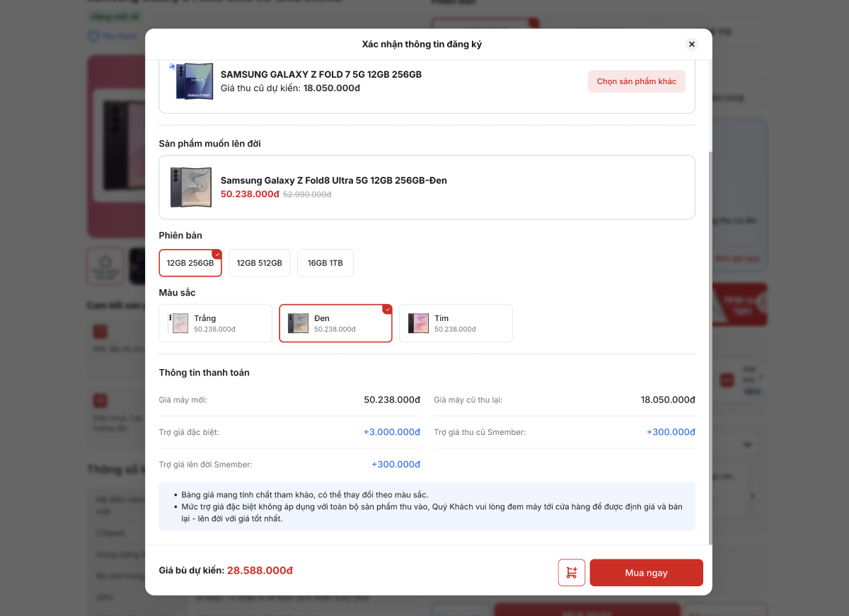
Task: Click the Galaxy Z Fold8 Ultra product image
Action: click(191, 187)
